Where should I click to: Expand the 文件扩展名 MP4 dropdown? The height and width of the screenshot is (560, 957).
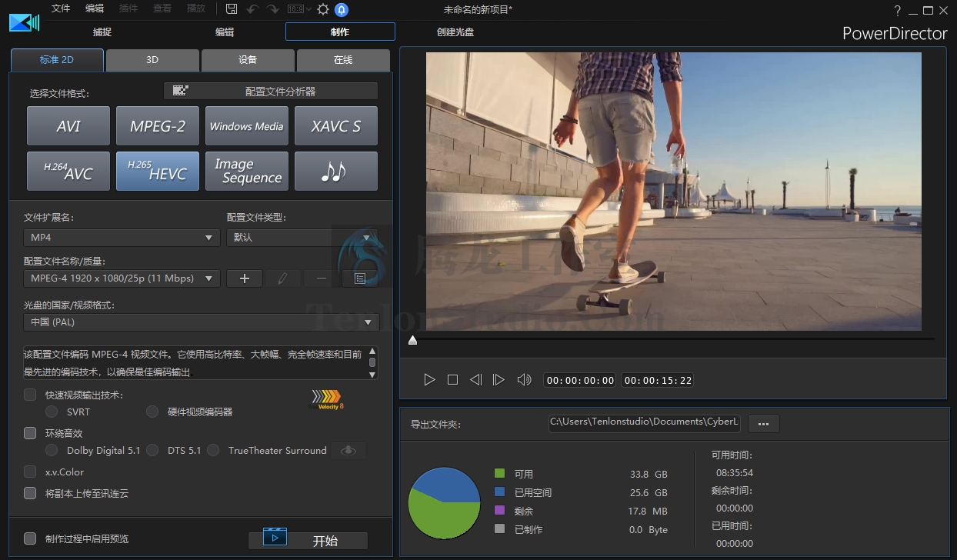click(x=122, y=238)
